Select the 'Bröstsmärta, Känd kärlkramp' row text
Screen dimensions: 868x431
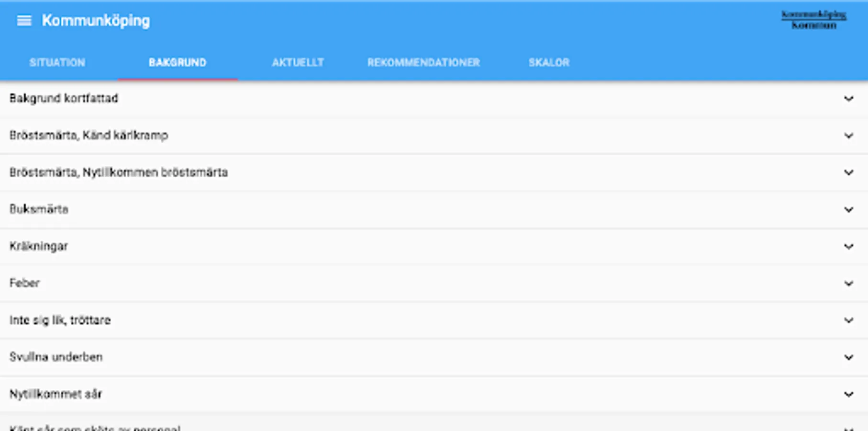pyautogui.click(x=89, y=136)
